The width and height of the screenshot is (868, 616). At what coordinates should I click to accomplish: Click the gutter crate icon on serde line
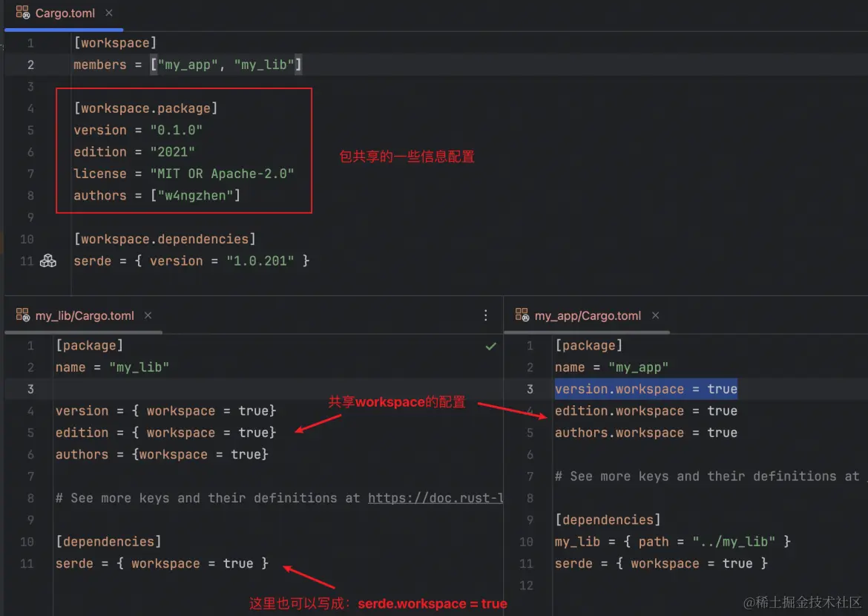tap(48, 261)
